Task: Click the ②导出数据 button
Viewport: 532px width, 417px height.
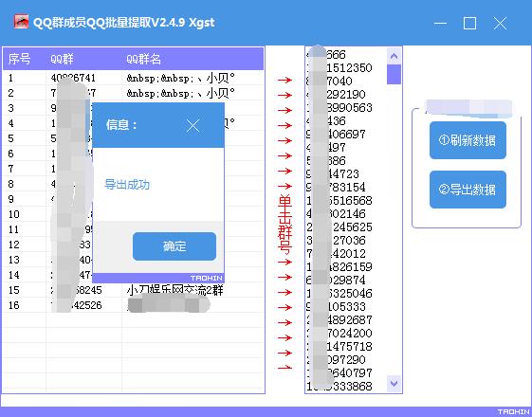Action: click(x=468, y=190)
